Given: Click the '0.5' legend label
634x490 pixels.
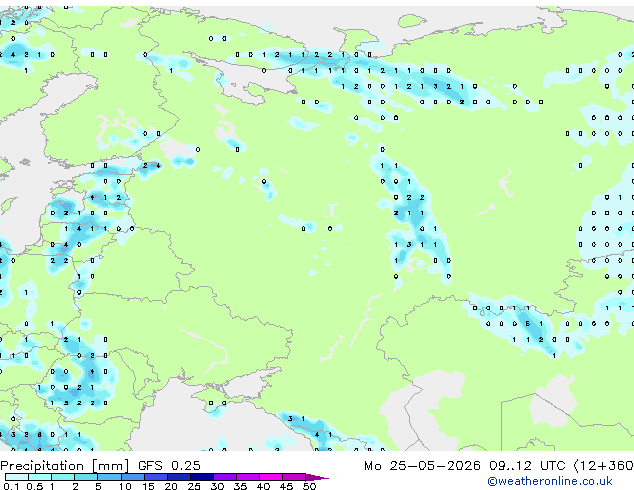Looking at the screenshot, I should pos(35,486).
